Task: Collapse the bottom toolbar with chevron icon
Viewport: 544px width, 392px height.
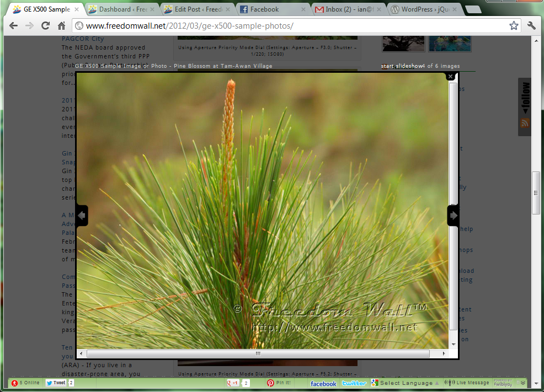Action: [523, 383]
